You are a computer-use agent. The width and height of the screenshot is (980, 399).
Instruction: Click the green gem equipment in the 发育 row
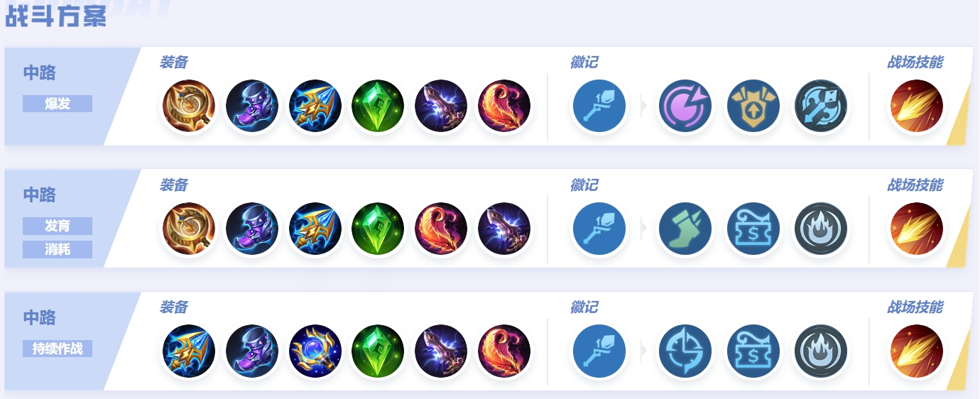[x=378, y=229]
